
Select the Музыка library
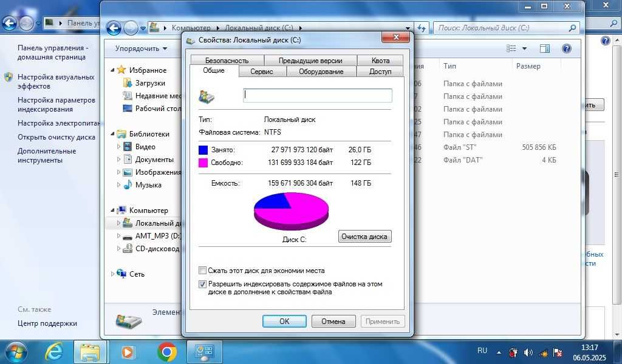[142, 185]
